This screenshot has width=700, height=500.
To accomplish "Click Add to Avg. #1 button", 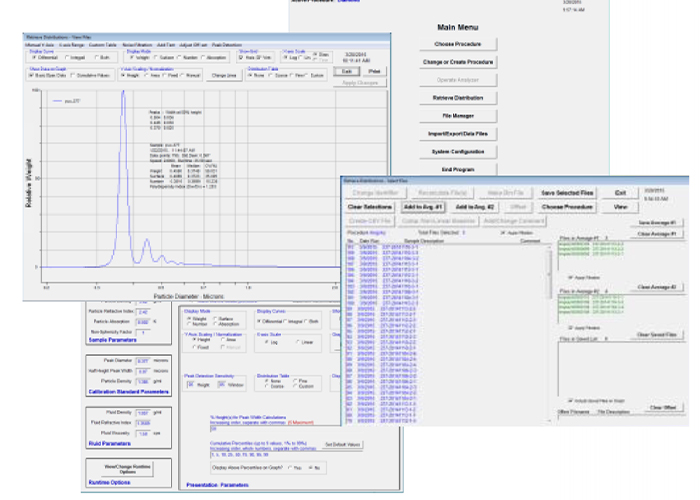I will tap(422, 207).
